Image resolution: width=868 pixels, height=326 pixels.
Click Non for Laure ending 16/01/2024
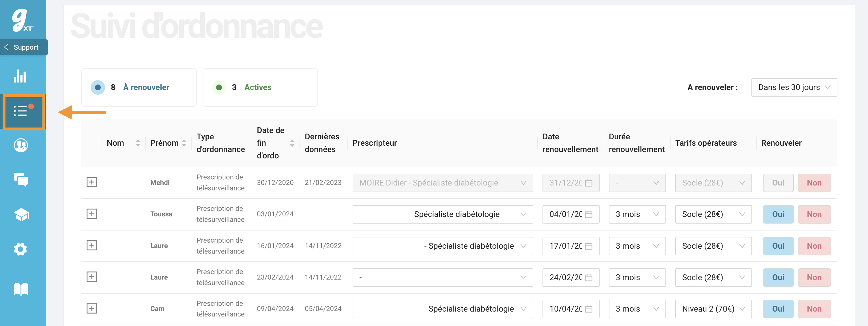tap(814, 246)
